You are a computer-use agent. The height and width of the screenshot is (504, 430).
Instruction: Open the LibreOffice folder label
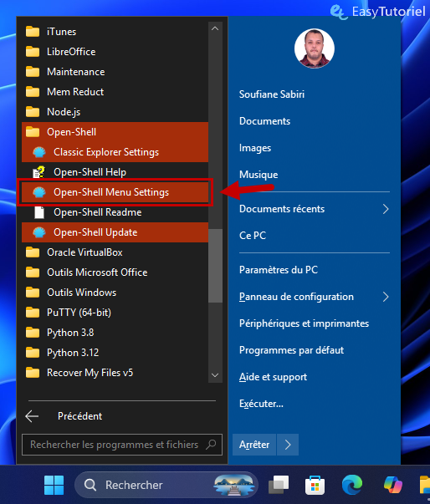(71, 52)
